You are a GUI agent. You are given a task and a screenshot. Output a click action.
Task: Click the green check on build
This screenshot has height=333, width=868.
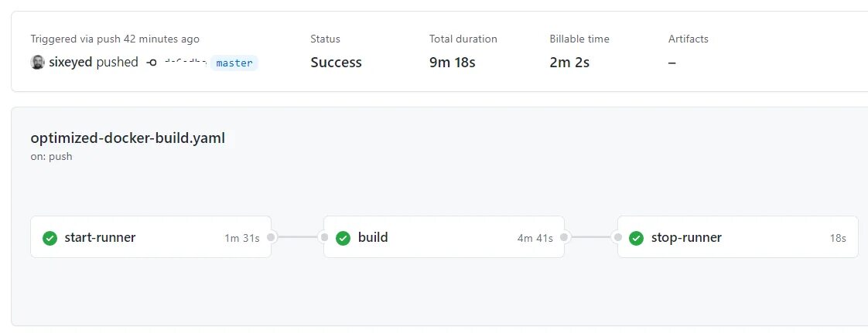(x=343, y=238)
